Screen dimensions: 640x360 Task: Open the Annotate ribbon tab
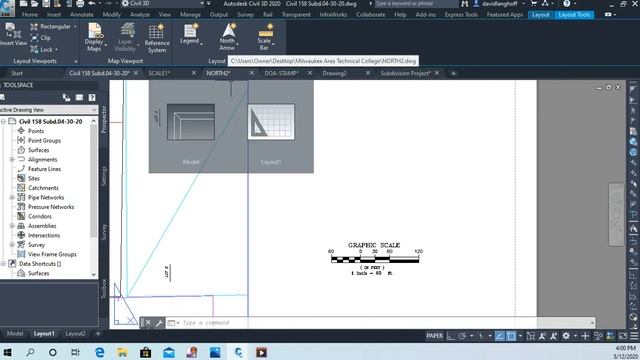(82, 15)
